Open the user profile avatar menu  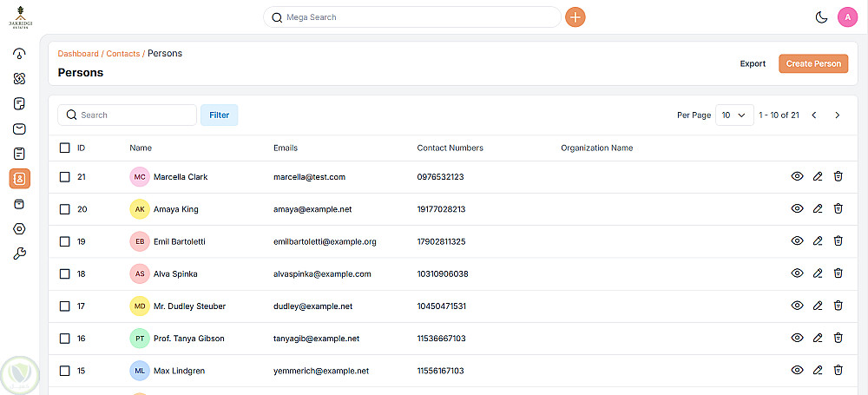[848, 17]
